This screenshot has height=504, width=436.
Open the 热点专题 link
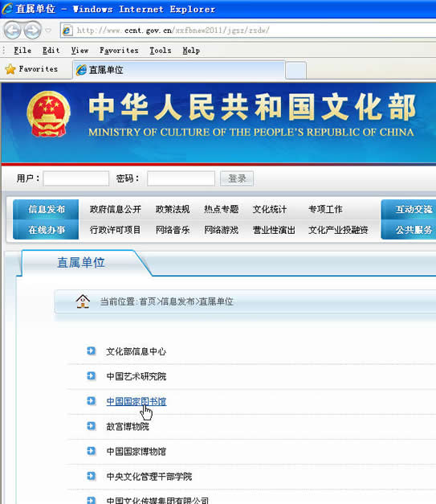(221, 209)
